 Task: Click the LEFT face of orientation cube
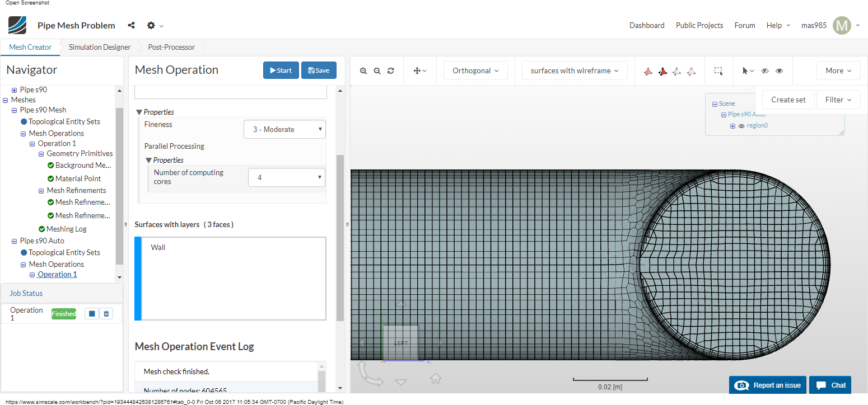pyautogui.click(x=400, y=342)
